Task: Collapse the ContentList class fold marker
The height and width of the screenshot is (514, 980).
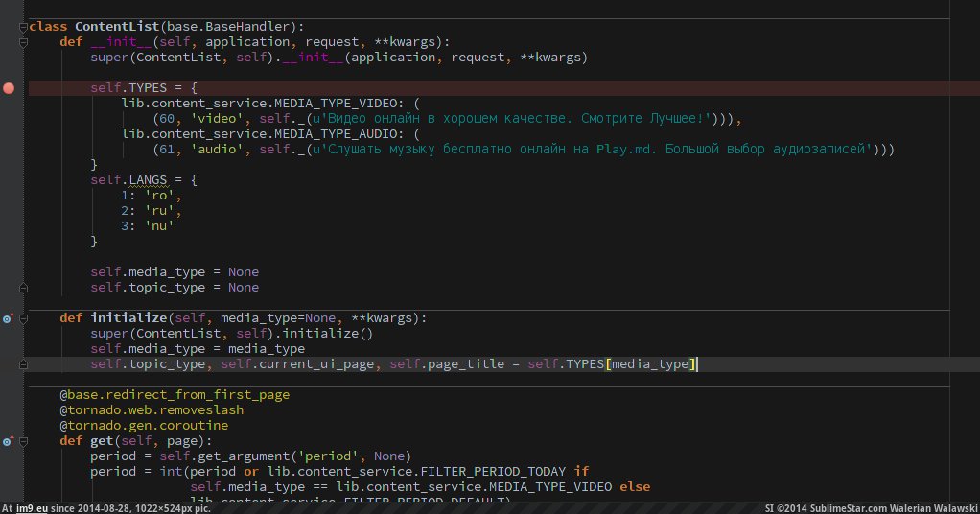Action: pyautogui.click(x=23, y=27)
